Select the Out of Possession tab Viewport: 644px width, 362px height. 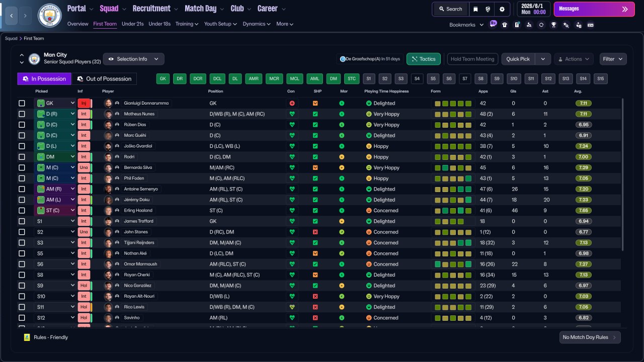104,78
